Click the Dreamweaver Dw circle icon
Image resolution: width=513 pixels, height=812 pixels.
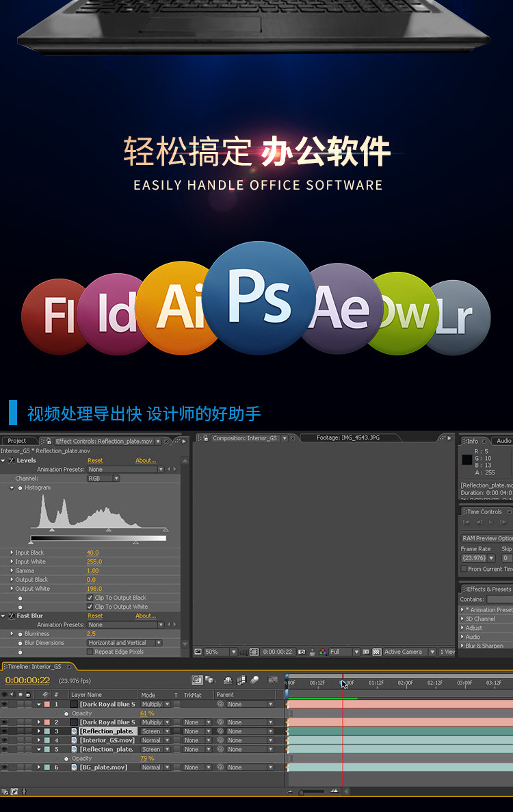tap(406, 313)
